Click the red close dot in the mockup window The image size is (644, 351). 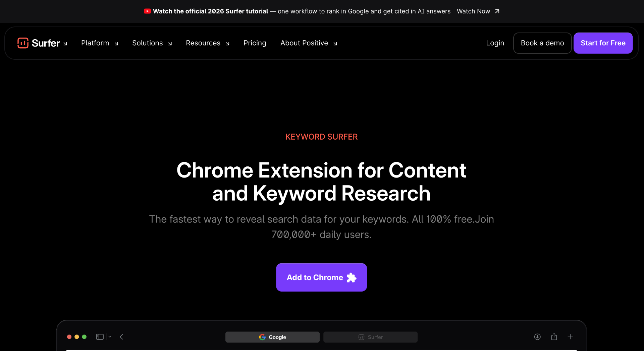(69, 337)
